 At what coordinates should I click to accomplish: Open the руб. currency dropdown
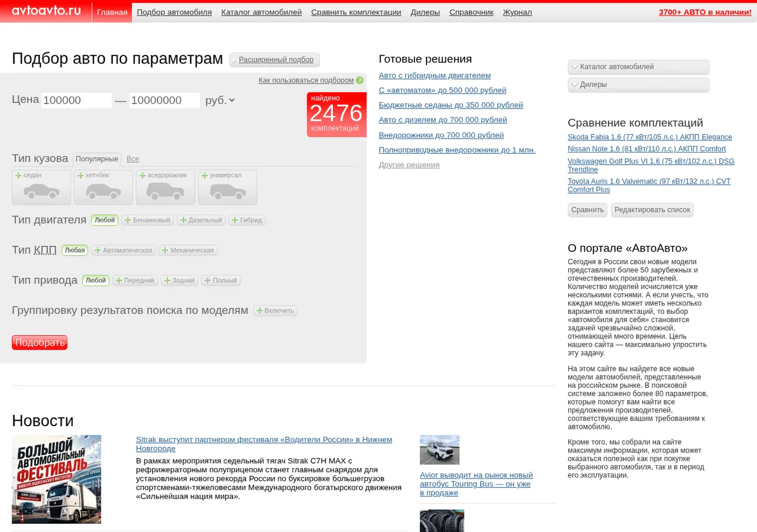point(220,100)
